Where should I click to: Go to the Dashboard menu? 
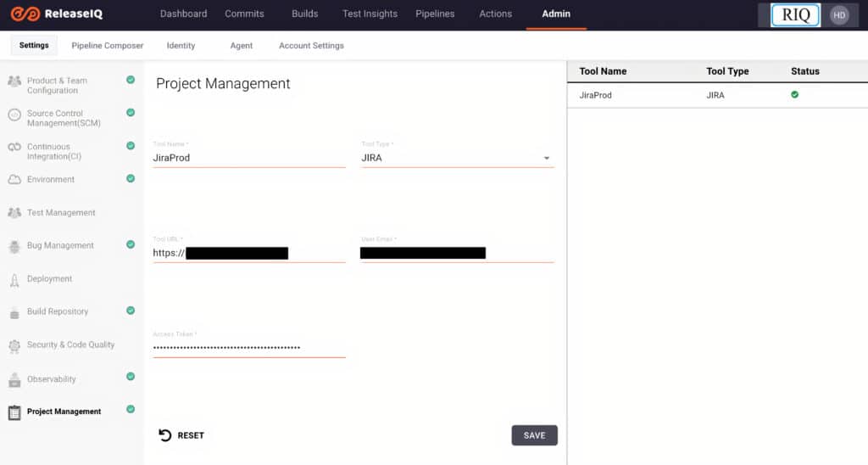[x=183, y=14]
